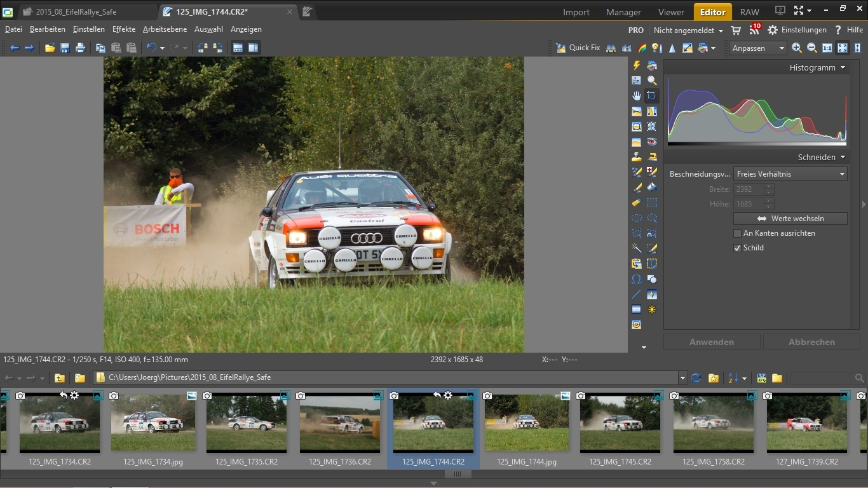The height and width of the screenshot is (488, 868).
Task: Select thumbnail 125_IMG_1745.CR2
Action: 620,429
